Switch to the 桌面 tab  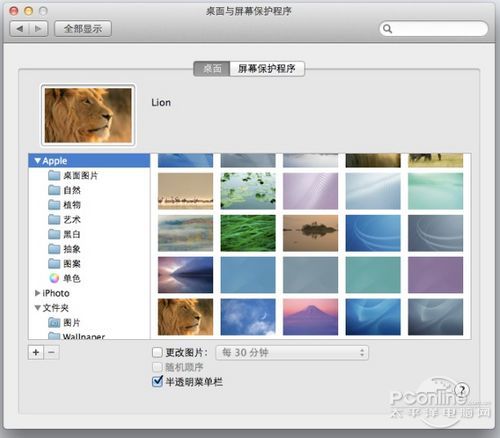pyautogui.click(x=212, y=69)
